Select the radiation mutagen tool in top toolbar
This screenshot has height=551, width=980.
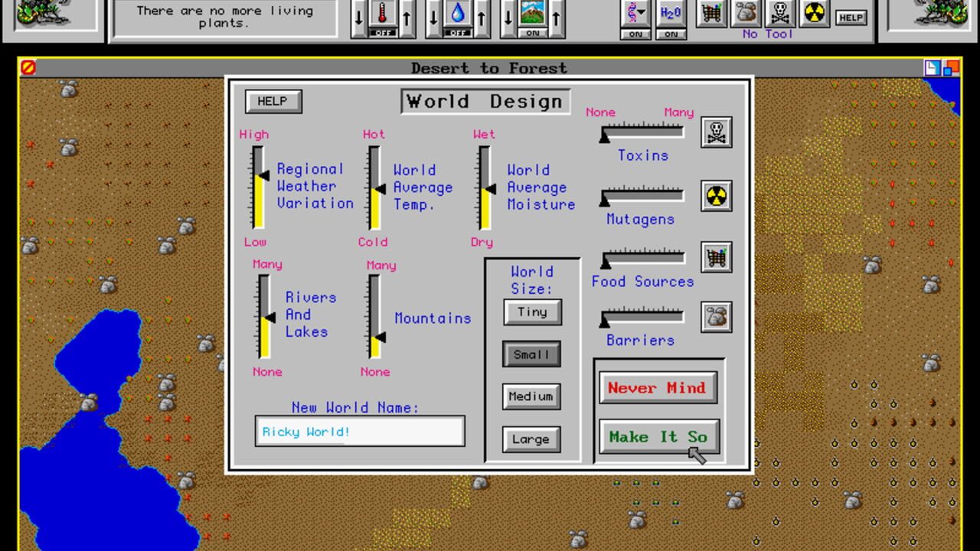tap(815, 13)
